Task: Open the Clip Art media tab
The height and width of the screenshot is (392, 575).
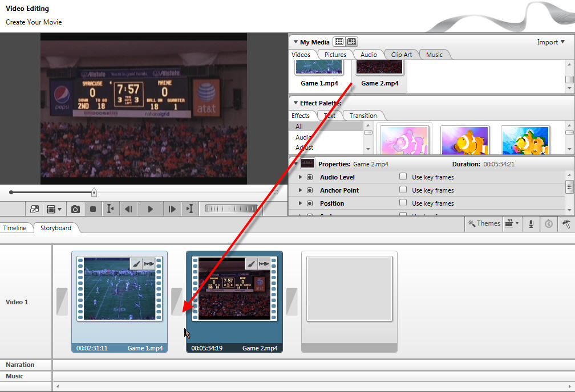Action: coord(402,55)
